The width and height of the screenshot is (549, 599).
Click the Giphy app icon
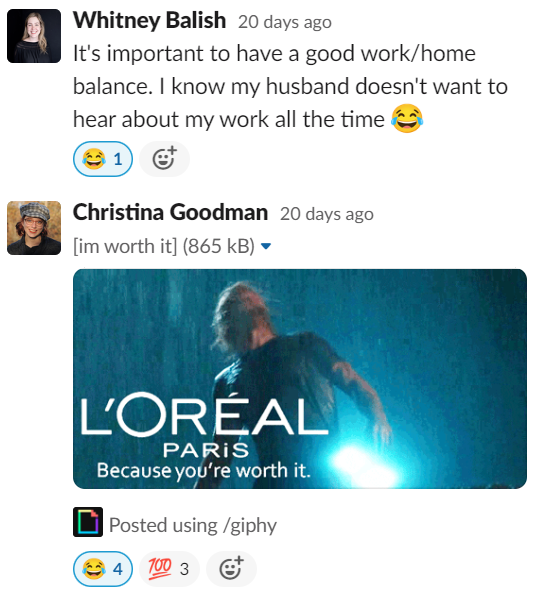88,522
